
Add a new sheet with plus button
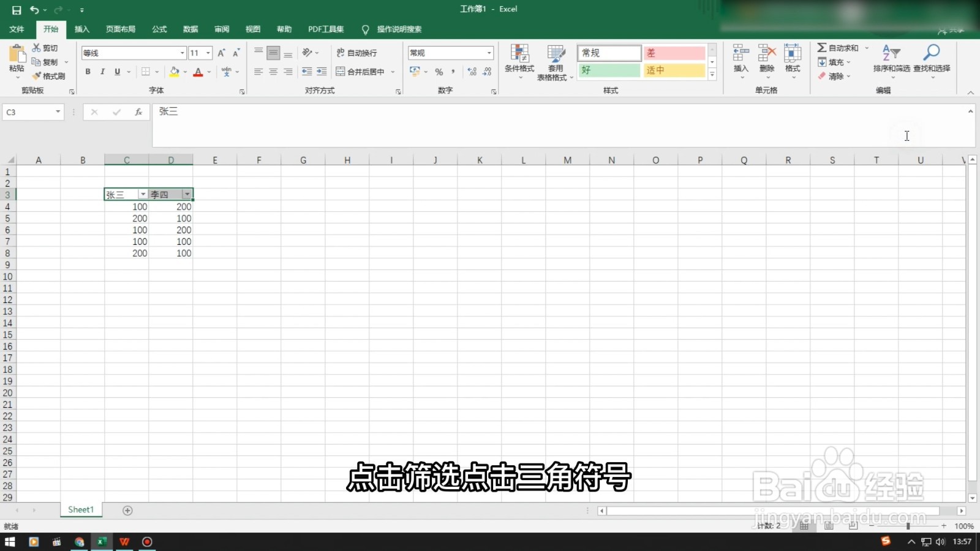coord(127,511)
